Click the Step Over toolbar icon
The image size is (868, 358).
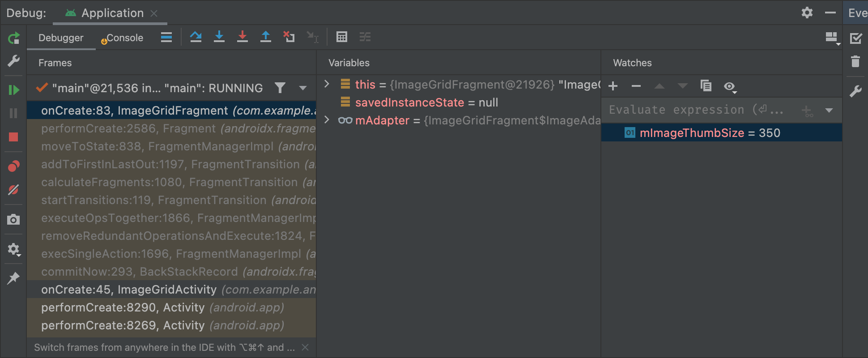coord(196,37)
